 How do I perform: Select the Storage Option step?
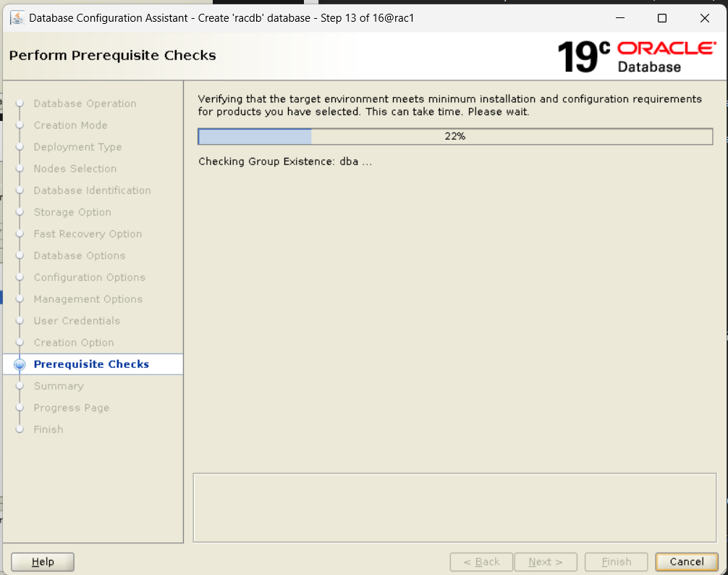72,212
